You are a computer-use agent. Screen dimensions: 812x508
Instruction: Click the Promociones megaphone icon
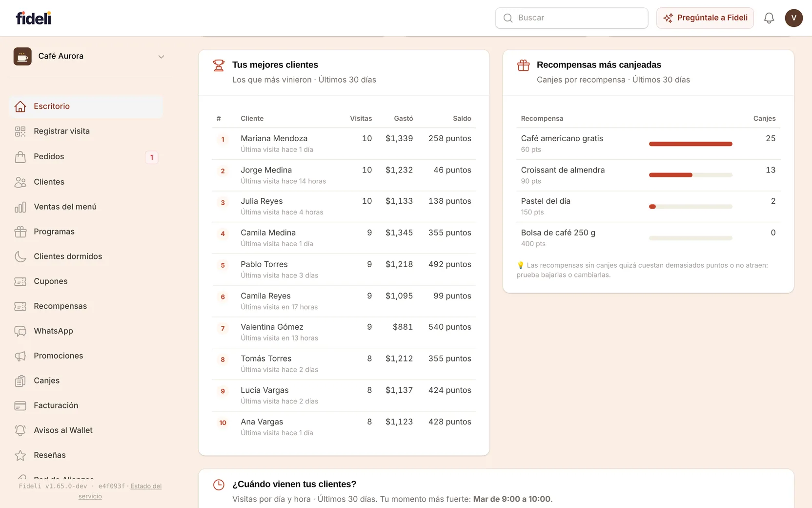click(20, 357)
